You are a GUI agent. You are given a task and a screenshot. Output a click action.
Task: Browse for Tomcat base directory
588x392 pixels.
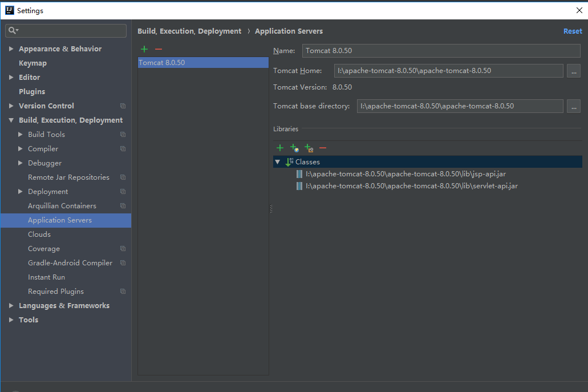[574, 106]
